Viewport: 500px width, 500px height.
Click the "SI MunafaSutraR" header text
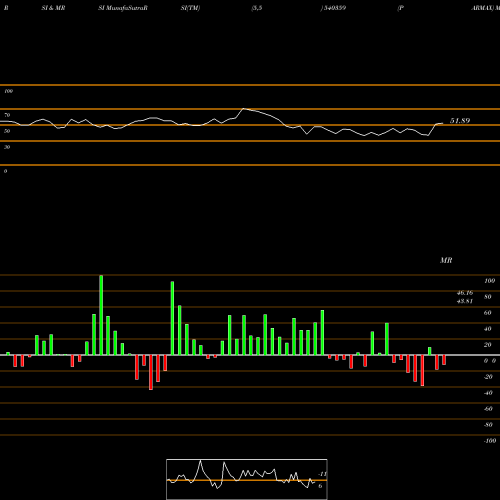coord(123,8)
